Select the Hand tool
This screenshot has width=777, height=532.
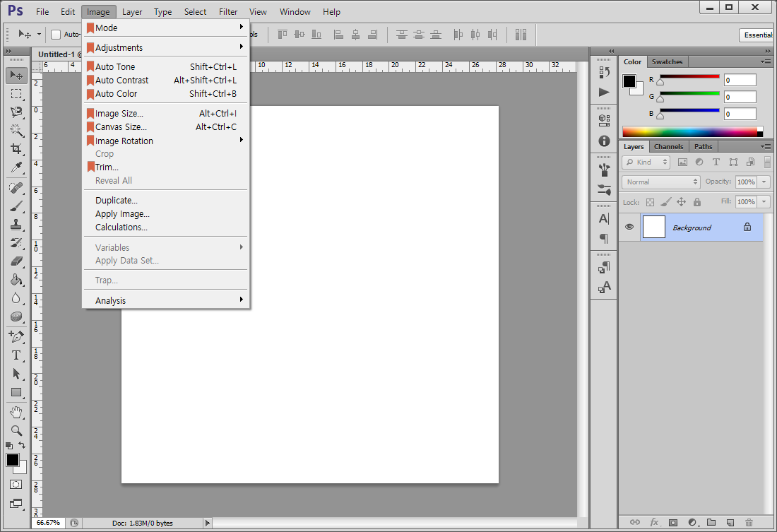coord(16,412)
